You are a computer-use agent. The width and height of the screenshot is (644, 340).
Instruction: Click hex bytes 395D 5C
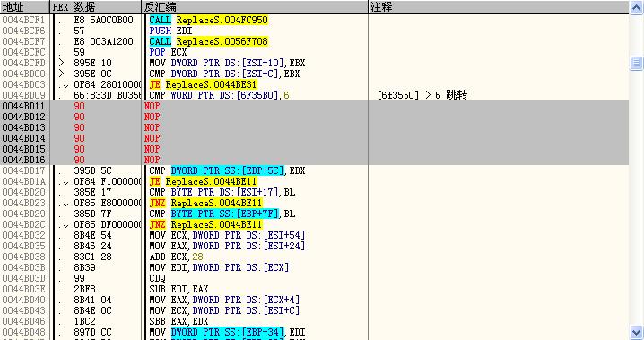[x=92, y=170]
